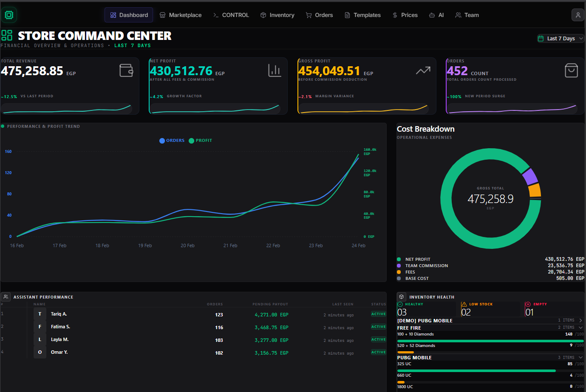Click the Inventory box icon in the navbar
586x392 pixels.
pos(263,15)
